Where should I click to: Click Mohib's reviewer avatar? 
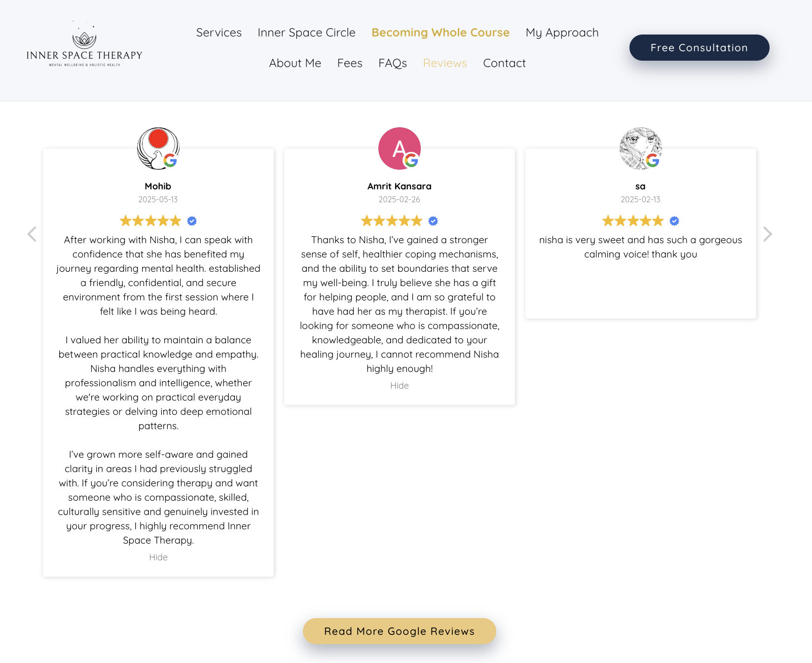[158, 148]
